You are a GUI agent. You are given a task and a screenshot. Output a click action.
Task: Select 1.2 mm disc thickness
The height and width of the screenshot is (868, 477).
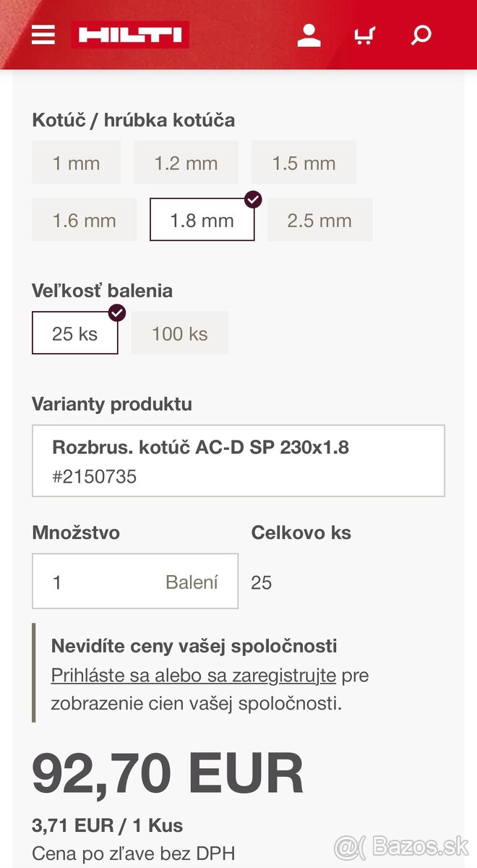[x=186, y=163]
